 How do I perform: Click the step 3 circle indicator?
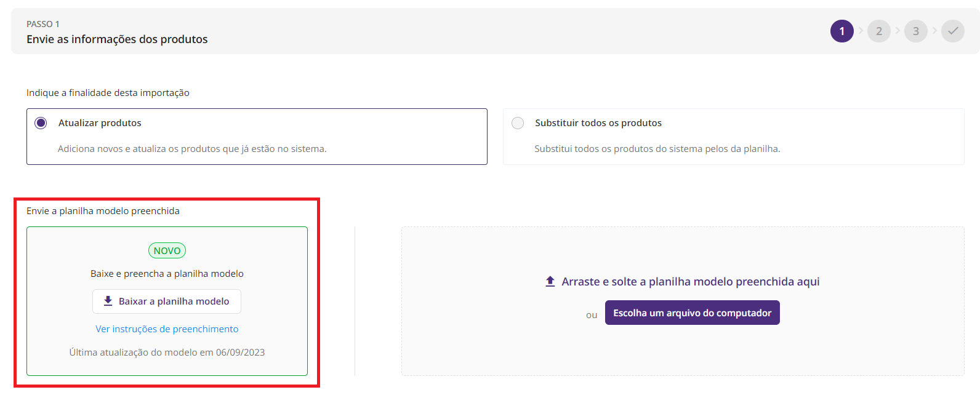[x=915, y=31]
